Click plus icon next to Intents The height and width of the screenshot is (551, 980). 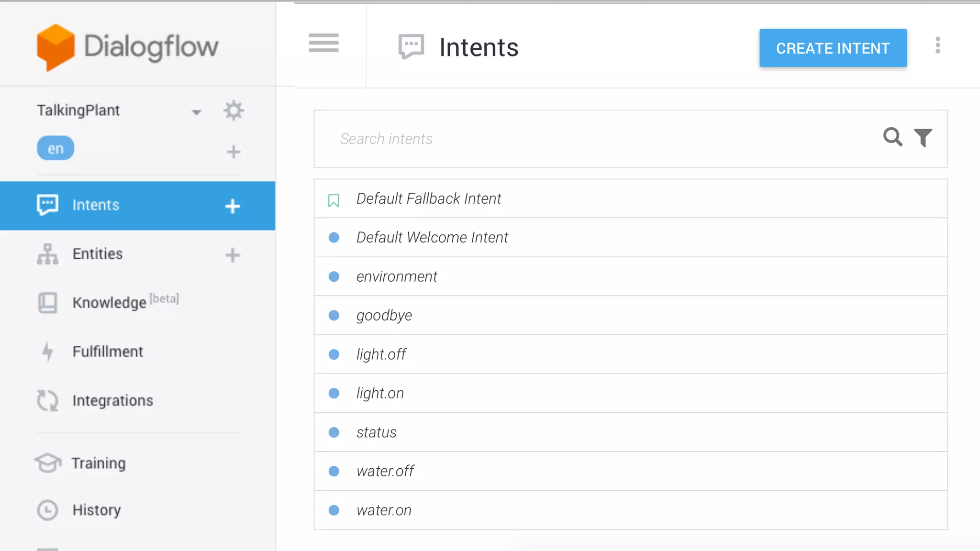click(233, 206)
